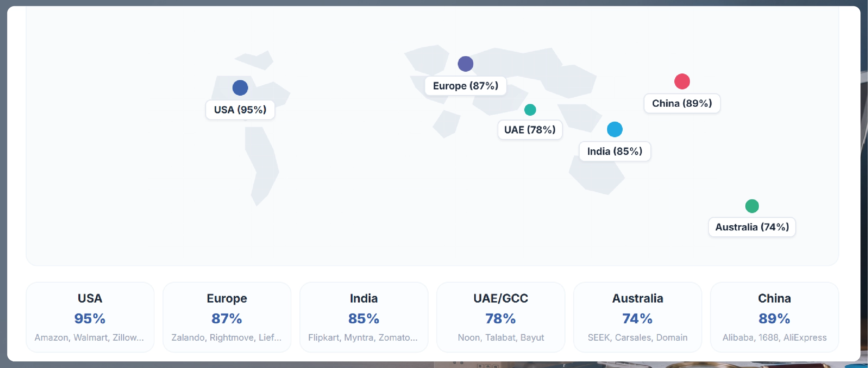
Task: Click the UAE (78%) map label
Action: tap(530, 130)
